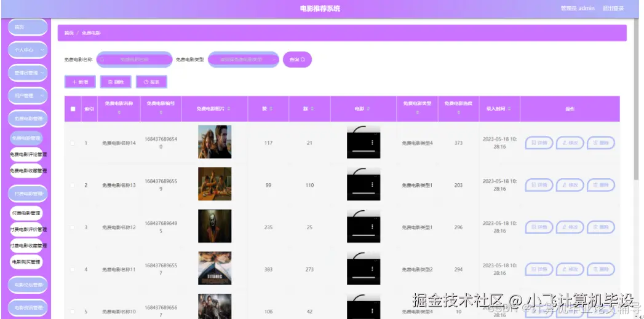Tick the select-all checkbox in table header
Screen dimensions: 644x319
tap(73, 109)
